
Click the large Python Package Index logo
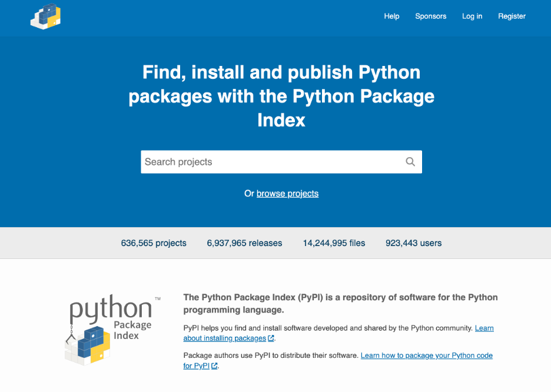[112, 330]
